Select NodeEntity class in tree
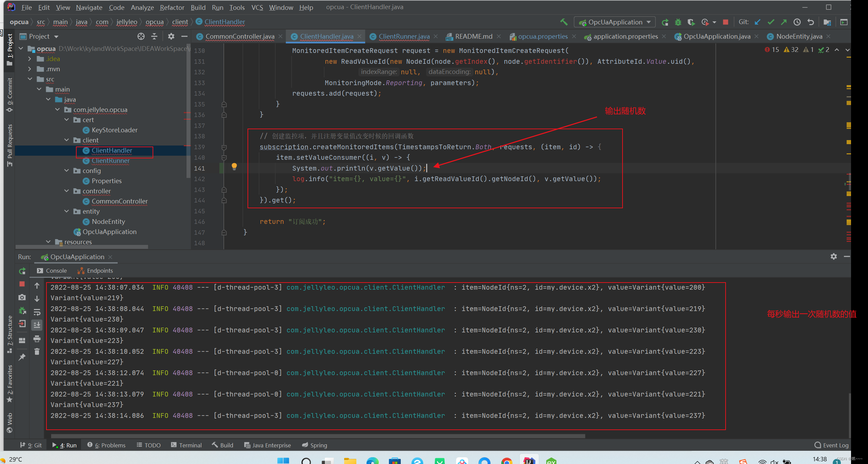 click(108, 221)
